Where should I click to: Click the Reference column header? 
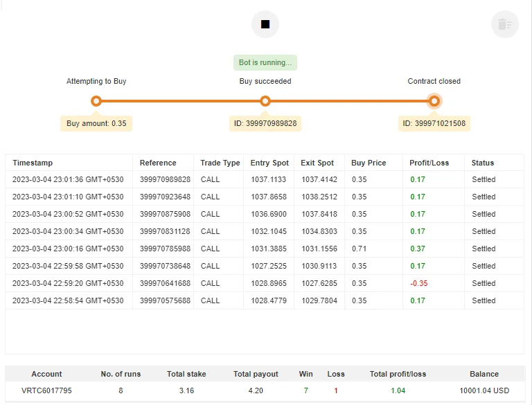click(158, 163)
